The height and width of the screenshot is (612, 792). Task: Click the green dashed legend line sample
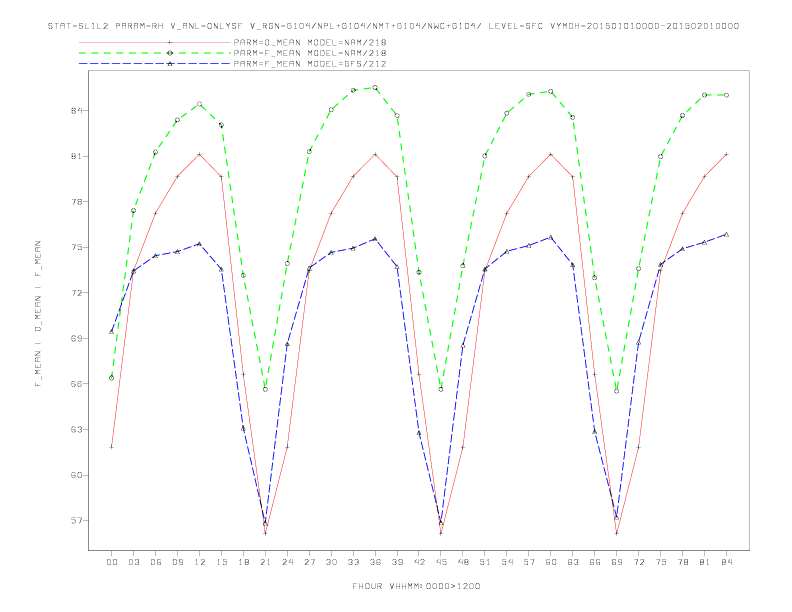point(155,53)
